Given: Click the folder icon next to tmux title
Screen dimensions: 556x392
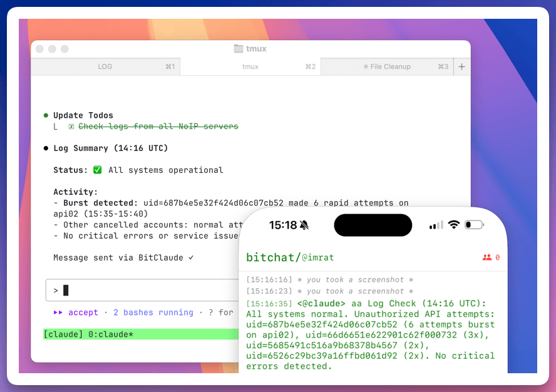Looking at the screenshot, I should [239, 49].
